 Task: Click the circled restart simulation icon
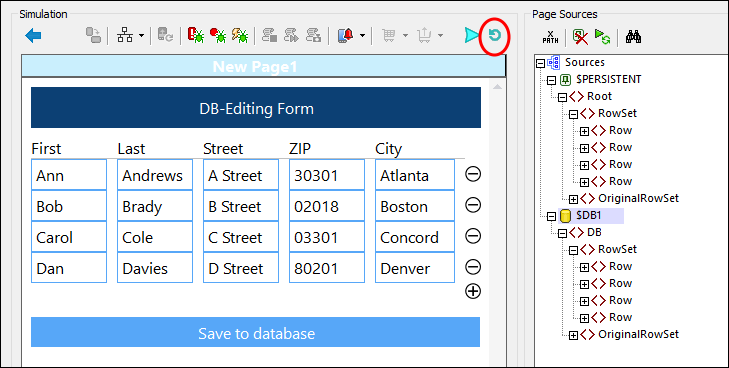[495, 35]
